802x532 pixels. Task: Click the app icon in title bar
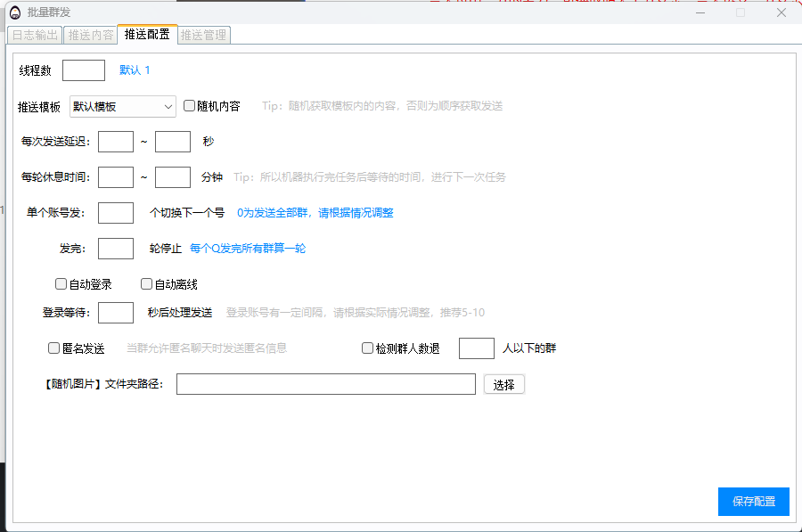point(15,12)
